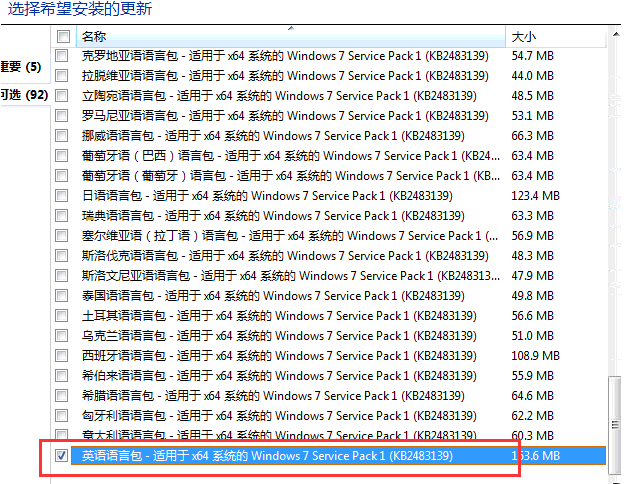Toggle the select-all checkbox in header
Screen dimensions: 624x484
pyautogui.click(x=63, y=37)
